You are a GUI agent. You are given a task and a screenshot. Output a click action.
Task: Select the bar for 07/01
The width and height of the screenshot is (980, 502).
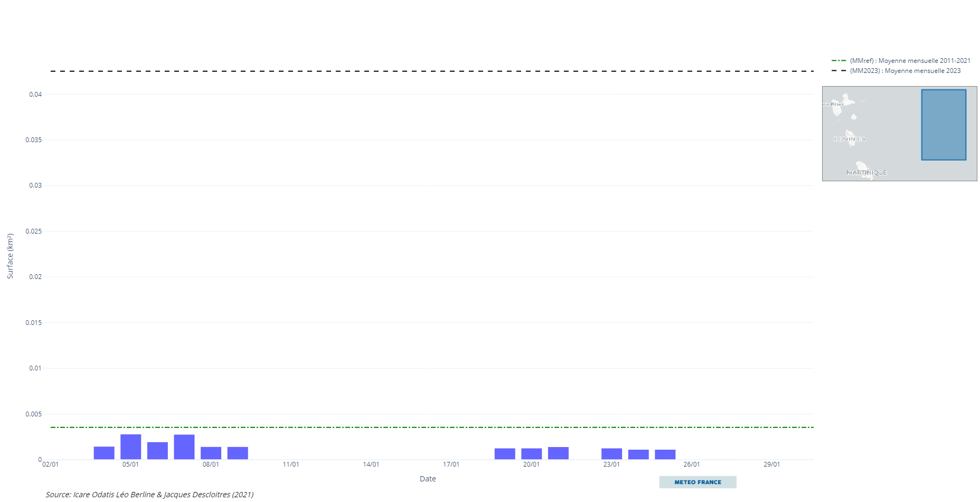(184, 447)
